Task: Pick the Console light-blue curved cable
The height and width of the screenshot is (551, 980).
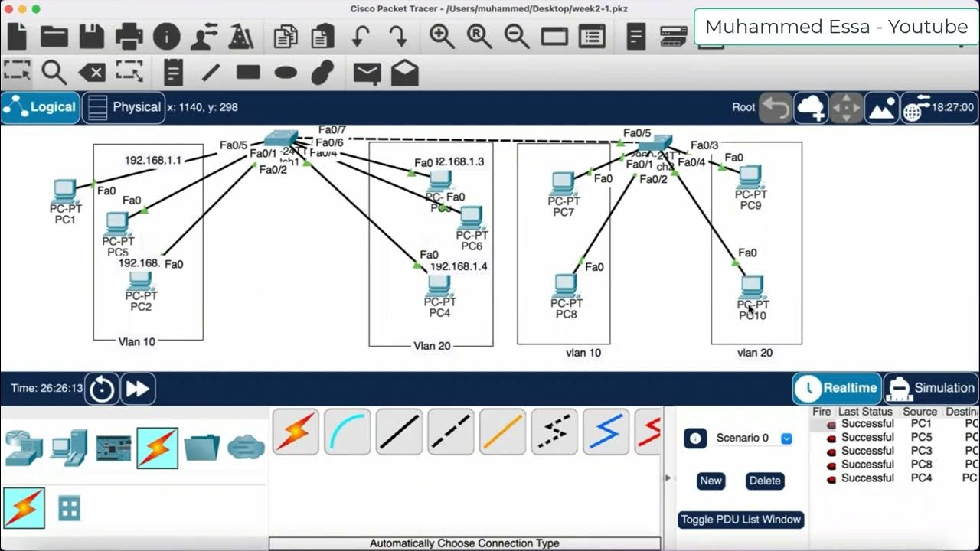Action: (x=348, y=432)
